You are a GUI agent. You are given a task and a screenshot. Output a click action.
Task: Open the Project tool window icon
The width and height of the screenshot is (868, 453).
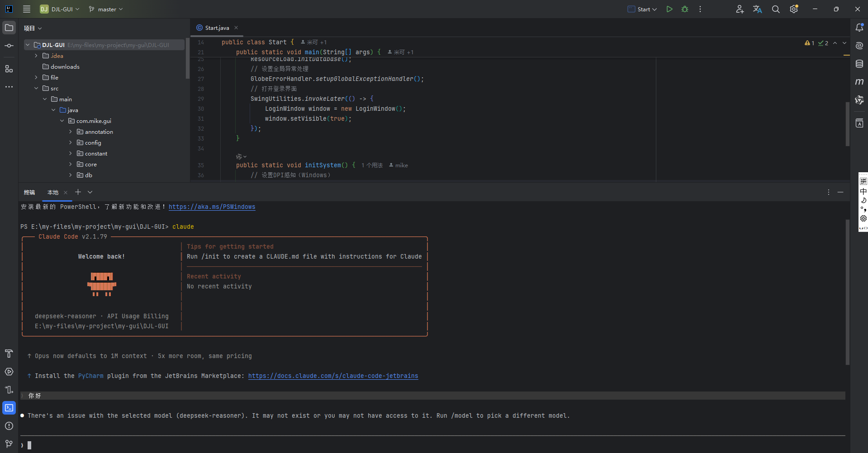coord(9,28)
